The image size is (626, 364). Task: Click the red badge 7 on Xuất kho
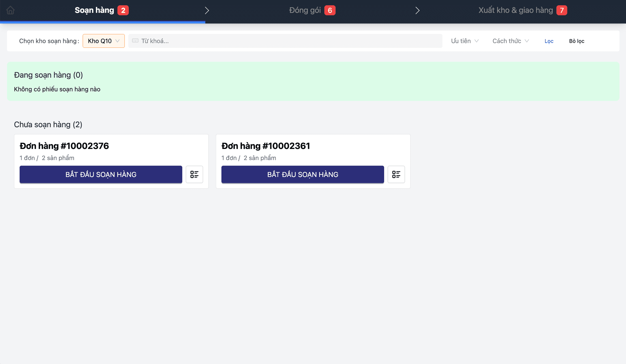561,10
